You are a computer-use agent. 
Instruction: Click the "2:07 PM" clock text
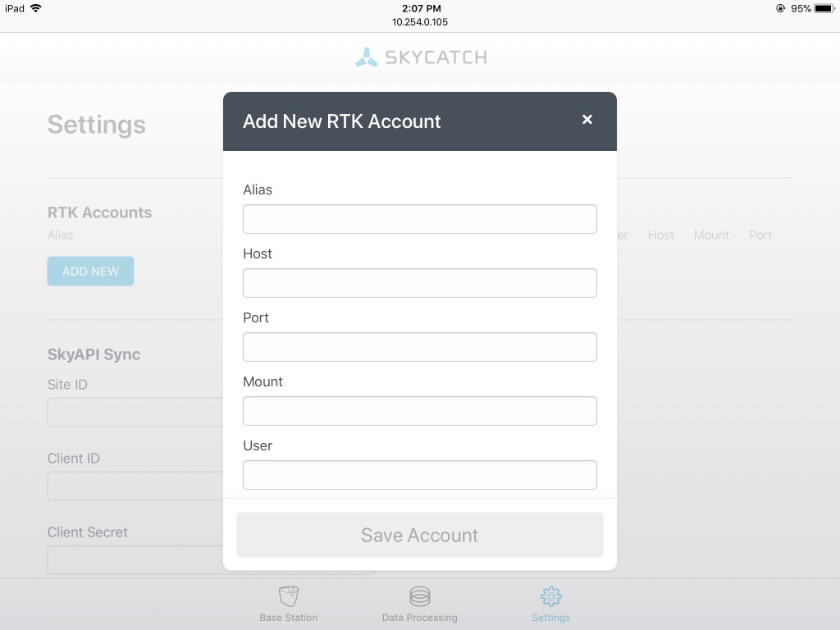click(x=422, y=8)
